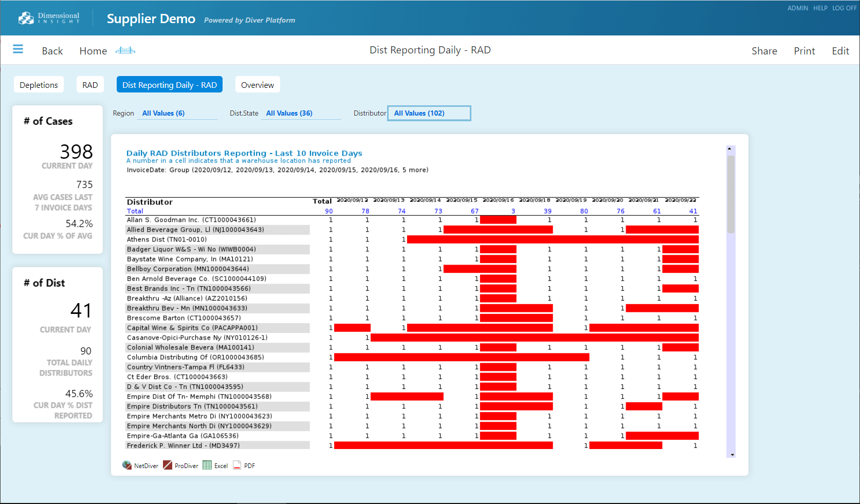Export report to Excel icon

click(x=207, y=465)
